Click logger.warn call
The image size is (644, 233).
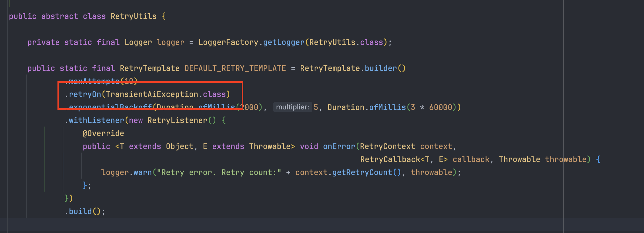tap(126, 172)
